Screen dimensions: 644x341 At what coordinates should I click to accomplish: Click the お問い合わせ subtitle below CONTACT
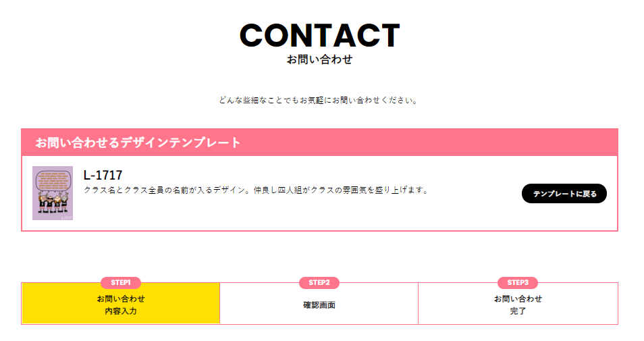point(319,59)
